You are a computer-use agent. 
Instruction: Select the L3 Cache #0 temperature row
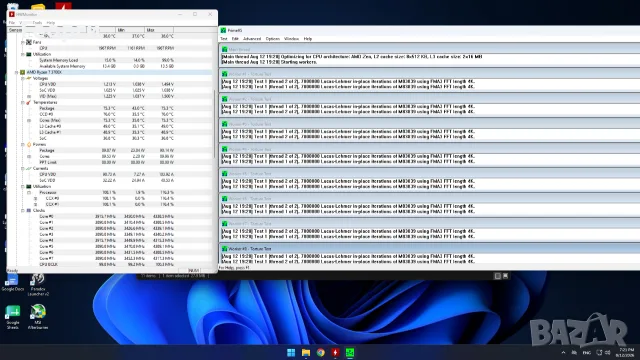pos(110,127)
